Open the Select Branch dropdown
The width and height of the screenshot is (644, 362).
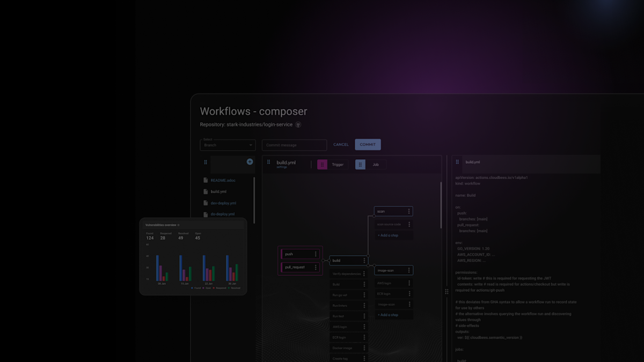pos(228,145)
